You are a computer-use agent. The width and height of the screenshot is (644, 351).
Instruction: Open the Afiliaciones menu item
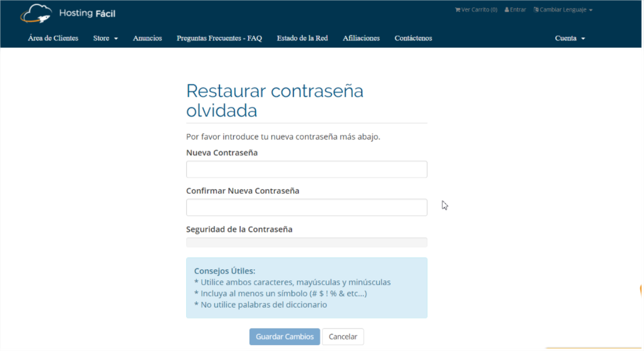point(361,38)
